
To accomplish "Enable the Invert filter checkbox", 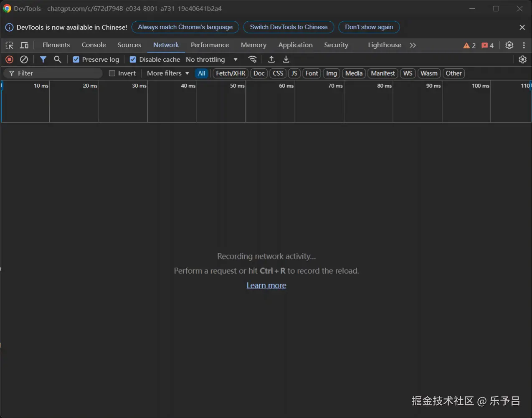I will point(112,73).
